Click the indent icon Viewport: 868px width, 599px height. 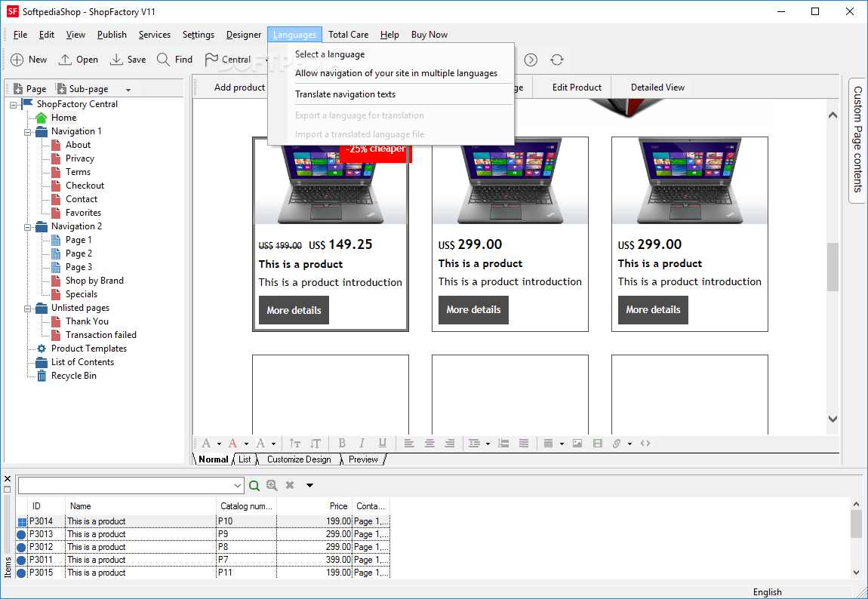point(474,444)
